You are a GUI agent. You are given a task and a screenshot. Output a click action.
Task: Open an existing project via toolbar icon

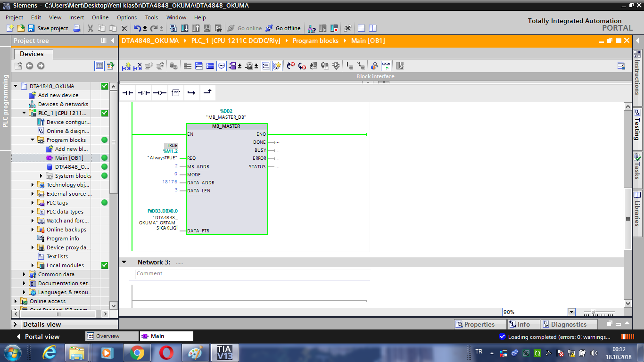20,28
